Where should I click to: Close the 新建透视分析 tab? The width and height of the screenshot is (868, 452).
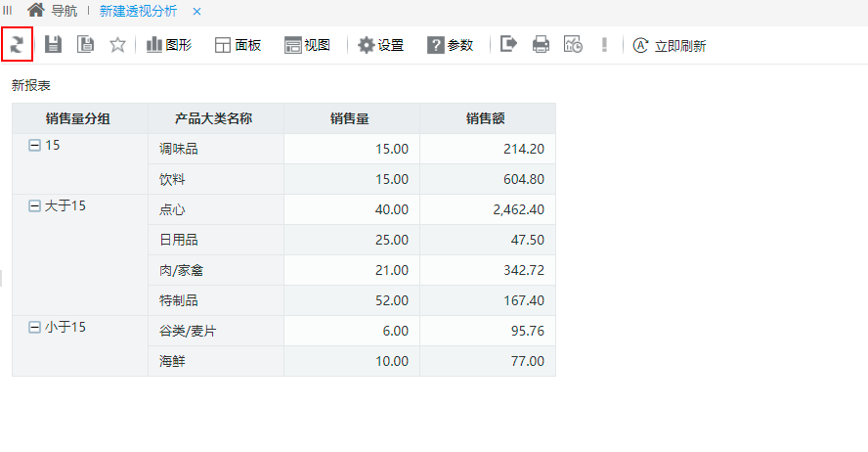[x=196, y=11]
